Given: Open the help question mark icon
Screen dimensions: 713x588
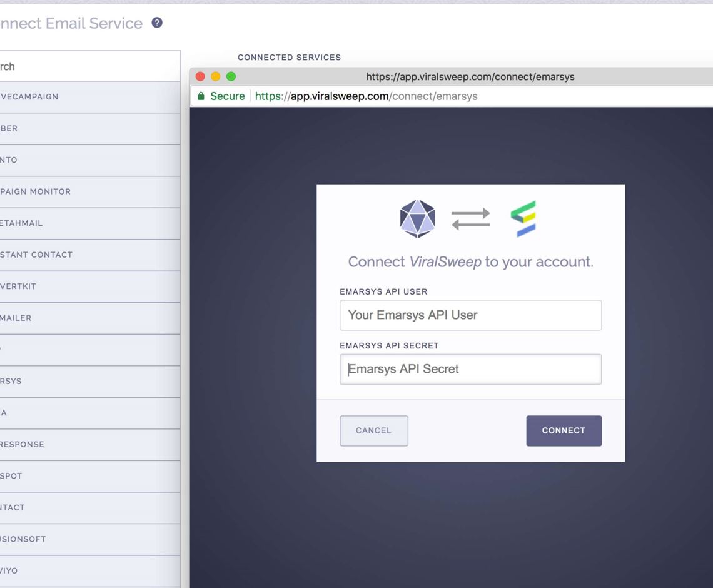Looking at the screenshot, I should tap(156, 23).
